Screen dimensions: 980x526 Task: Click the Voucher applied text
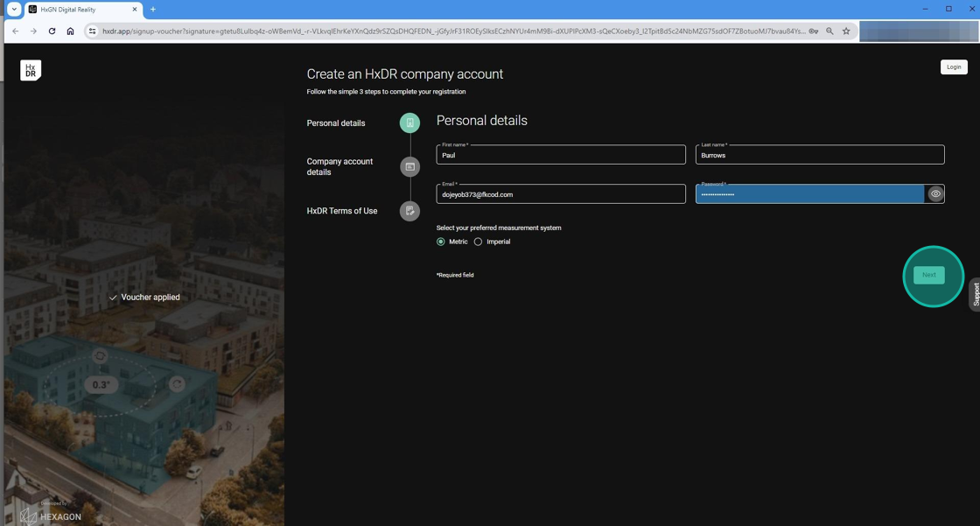pyautogui.click(x=150, y=297)
